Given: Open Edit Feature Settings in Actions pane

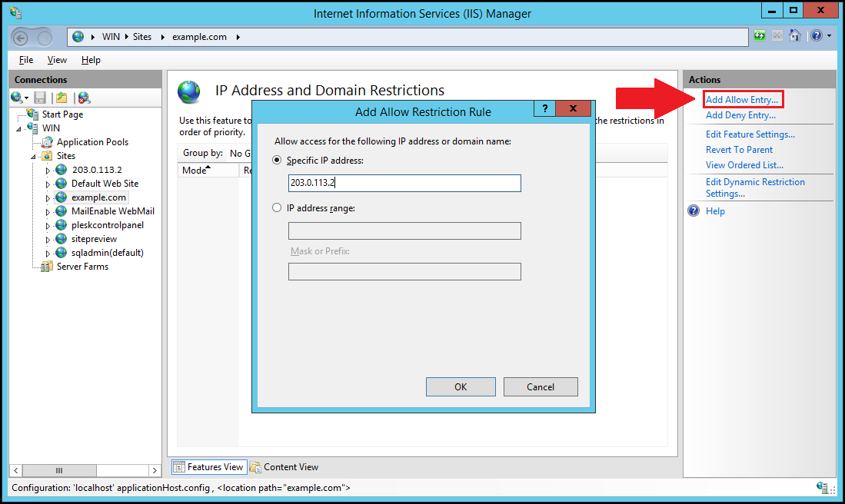Looking at the screenshot, I should [x=750, y=134].
